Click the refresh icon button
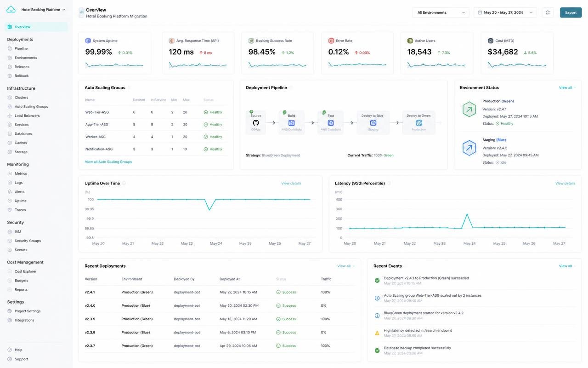The height and width of the screenshot is (368, 588). coord(548,12)
